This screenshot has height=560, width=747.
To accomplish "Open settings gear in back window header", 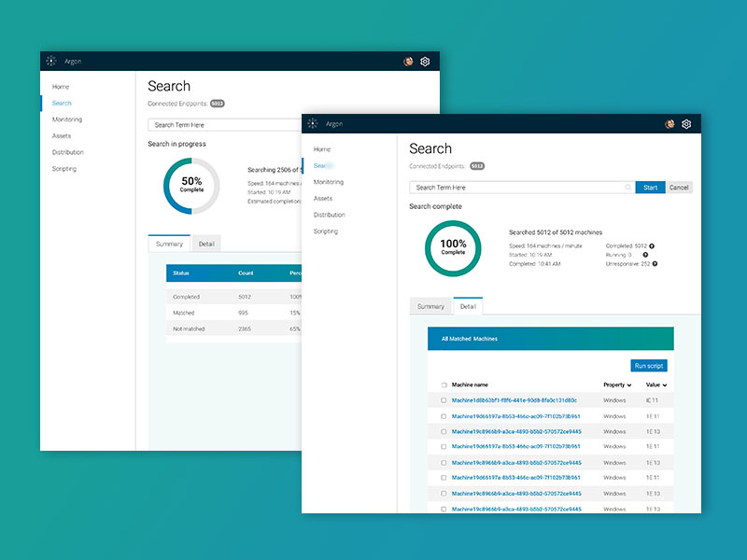I will (x=425, y=62).
